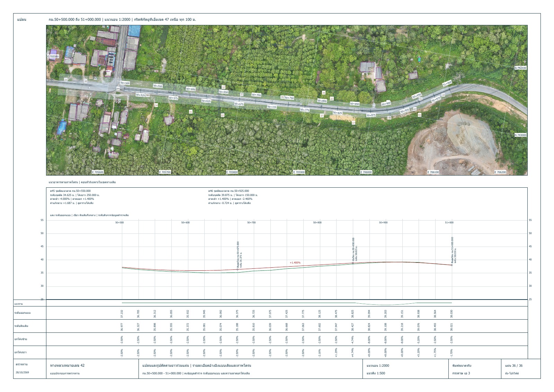The image size is (554, 392).
Task: Select the 'พิมพ์ขนาดจริง' print note
Action: click(x=462, y=365)
